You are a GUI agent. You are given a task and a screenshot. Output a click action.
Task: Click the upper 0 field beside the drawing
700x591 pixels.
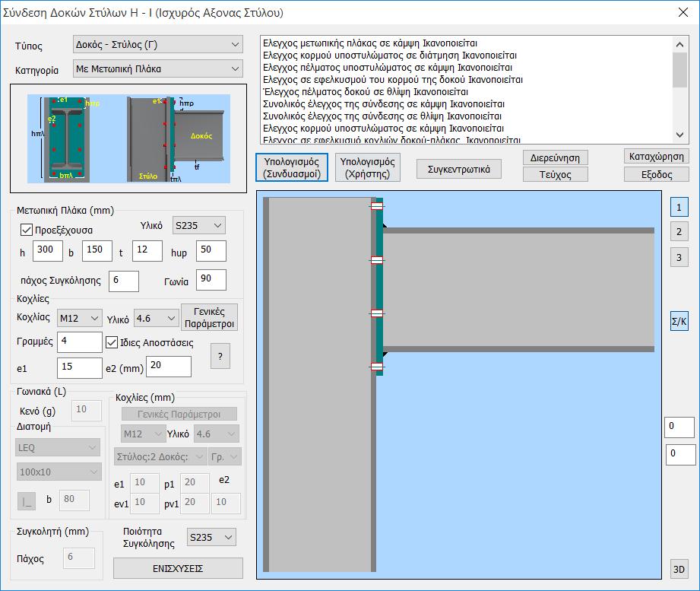coord(679,427)
